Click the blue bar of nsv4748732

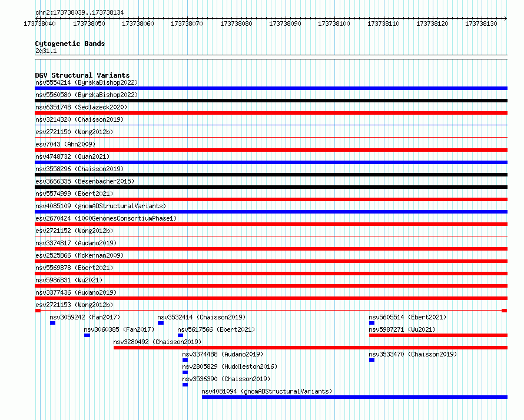click(x=271, y=162)
